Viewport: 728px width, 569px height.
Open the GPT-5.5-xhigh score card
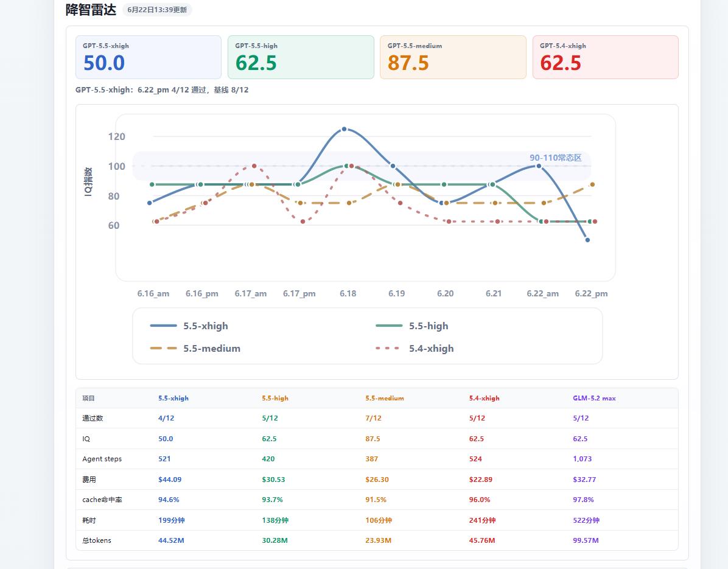pyautogui.click(x=148, y=57)
